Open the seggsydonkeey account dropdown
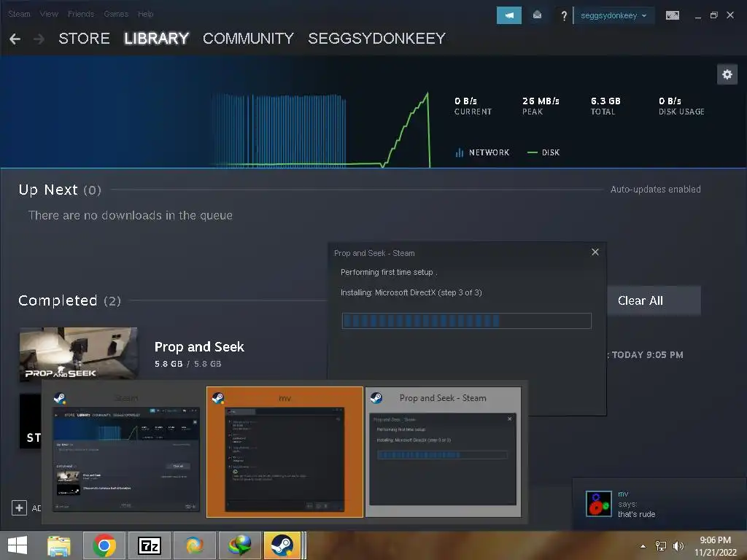Viewport: 747px width, 560px height. pos(614,15)
